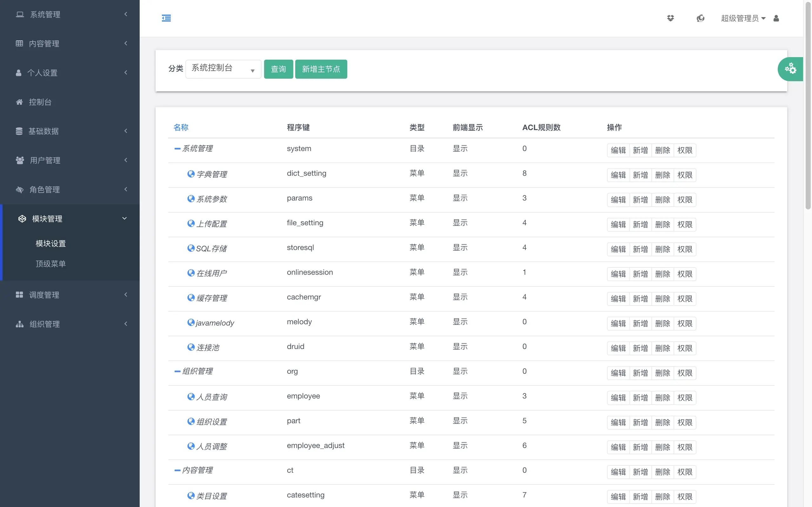Click 权限 in the org row
Viewport: 812px width, 507px height.
point(685,373)
